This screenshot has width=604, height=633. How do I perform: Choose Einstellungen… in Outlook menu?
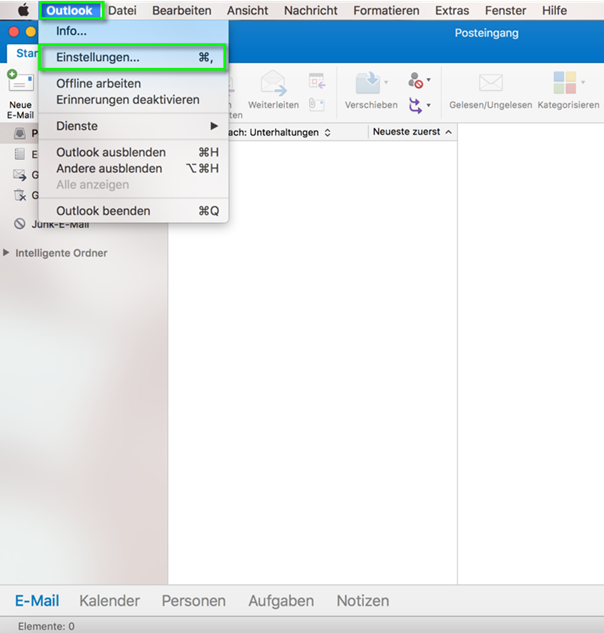click(x=134, y=57)
